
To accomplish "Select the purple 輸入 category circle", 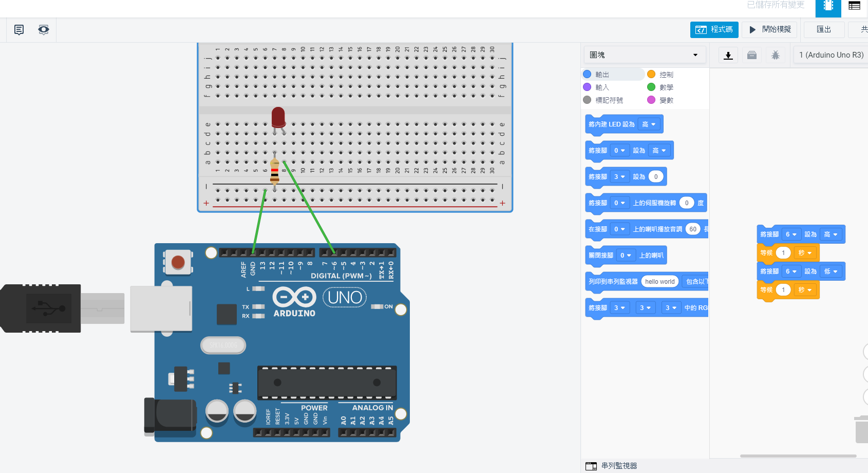I will (587, 87).
